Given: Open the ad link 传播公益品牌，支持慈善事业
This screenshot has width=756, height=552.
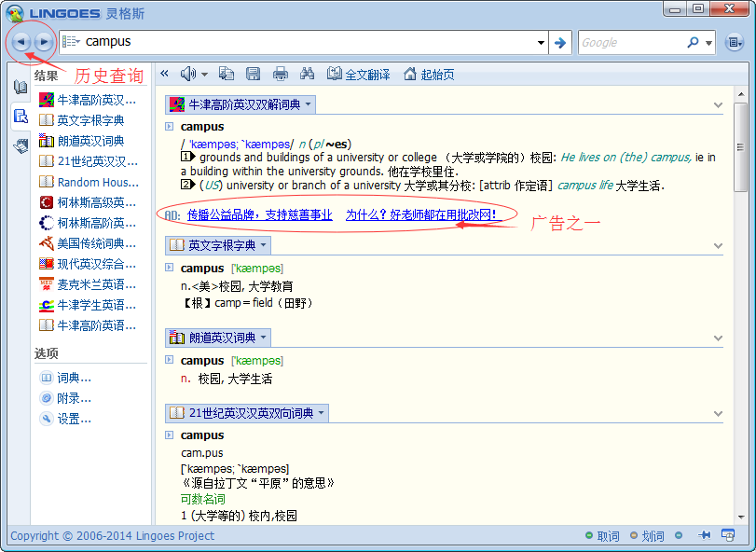Looking at the screenshot, I should pos(259,214).
